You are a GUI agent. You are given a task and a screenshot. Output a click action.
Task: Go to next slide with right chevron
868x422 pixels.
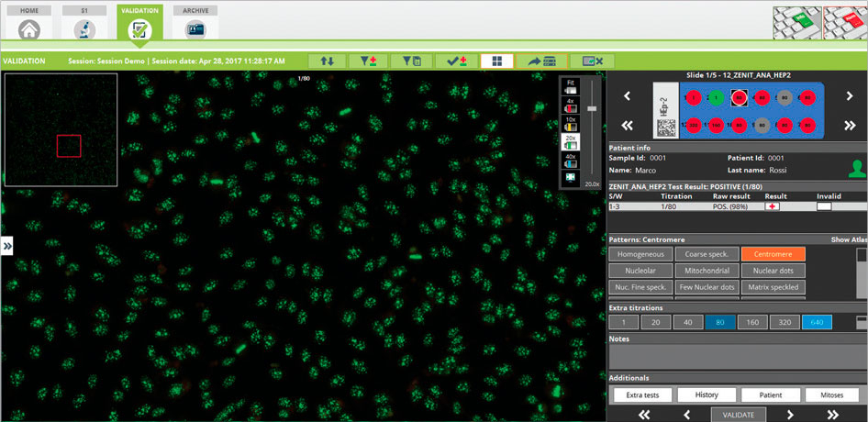click(x=849, y=95)
